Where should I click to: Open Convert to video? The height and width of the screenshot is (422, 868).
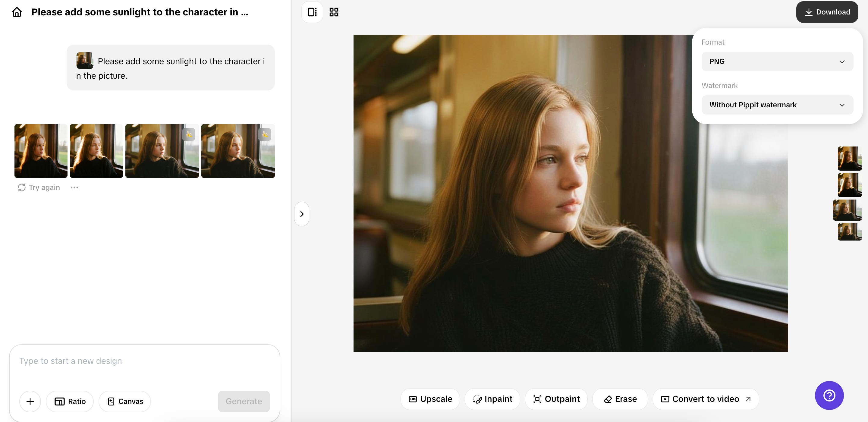pyautogui.click(x=706, y=399)
